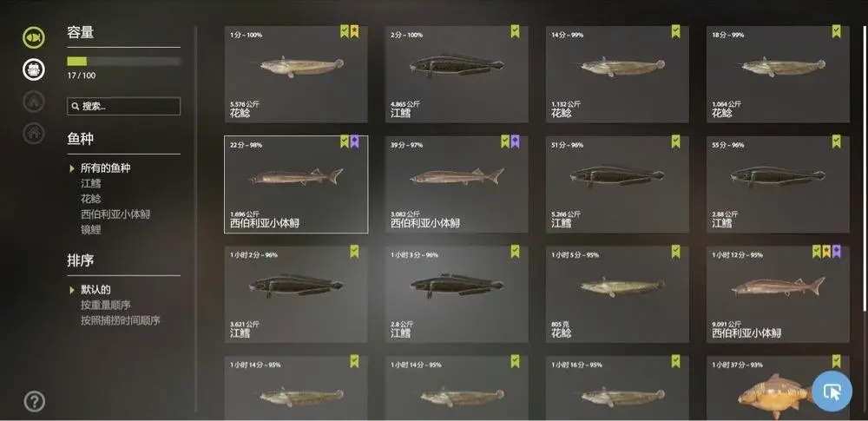
Task: Sort by 按照捕捞时间顺序
Action: (120, 320)
